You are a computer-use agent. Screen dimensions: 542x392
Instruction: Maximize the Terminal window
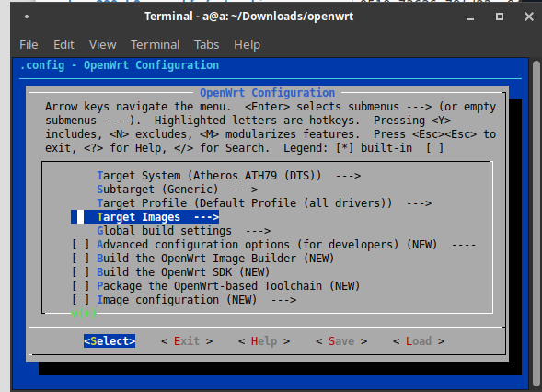coord(500,17)
